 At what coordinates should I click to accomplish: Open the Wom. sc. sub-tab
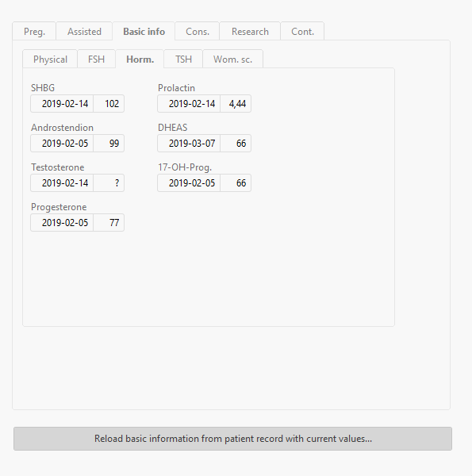(232, 59)
